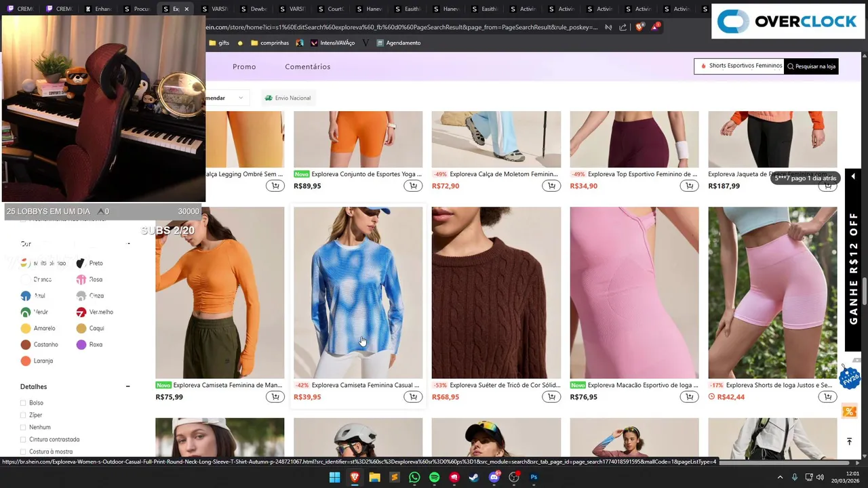Screen dimensions: 868x488
Task: Switch to the Dewbe browser tab
Action: point(252,9)
